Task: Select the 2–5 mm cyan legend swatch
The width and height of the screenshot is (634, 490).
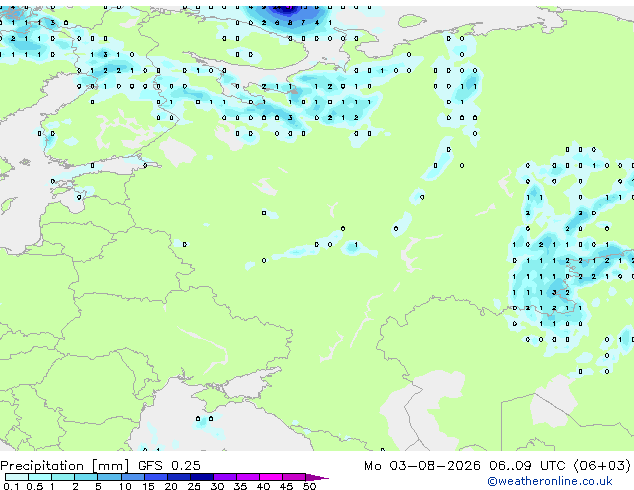Action: click(x=86, y=477)
